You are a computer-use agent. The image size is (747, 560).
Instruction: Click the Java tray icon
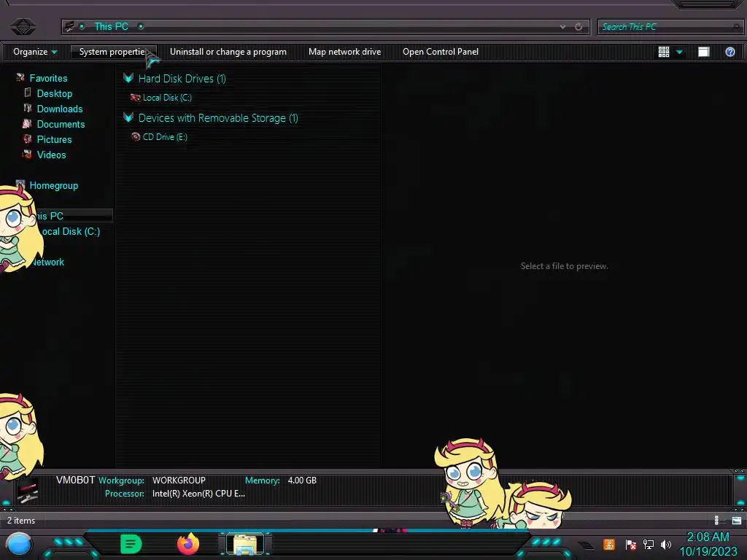[x=608, y=544]
